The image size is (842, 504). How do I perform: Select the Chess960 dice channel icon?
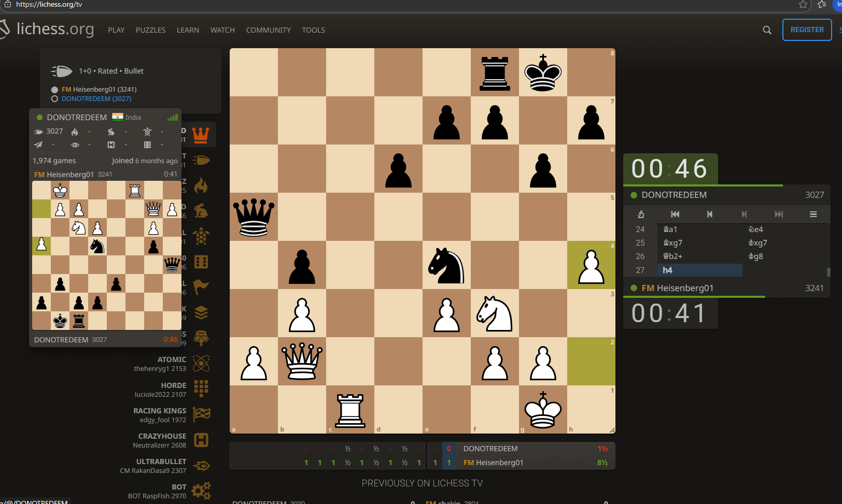tap(201, 262)
